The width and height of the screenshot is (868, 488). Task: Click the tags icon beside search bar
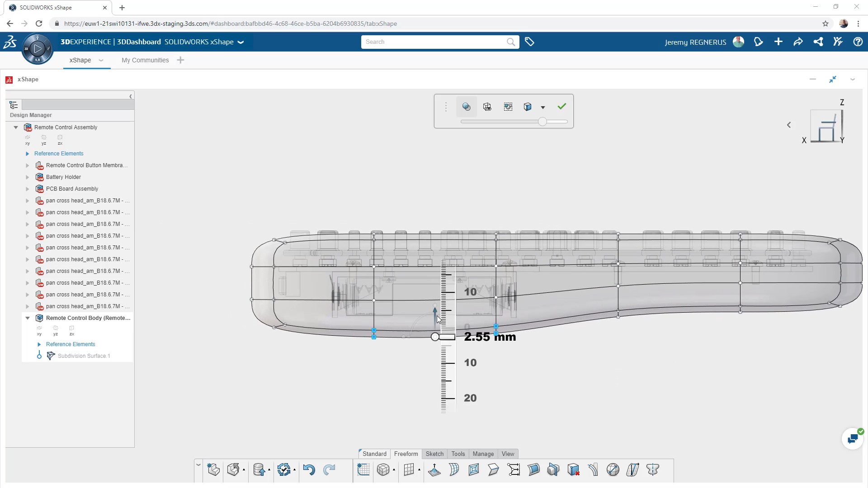(529, 42)
